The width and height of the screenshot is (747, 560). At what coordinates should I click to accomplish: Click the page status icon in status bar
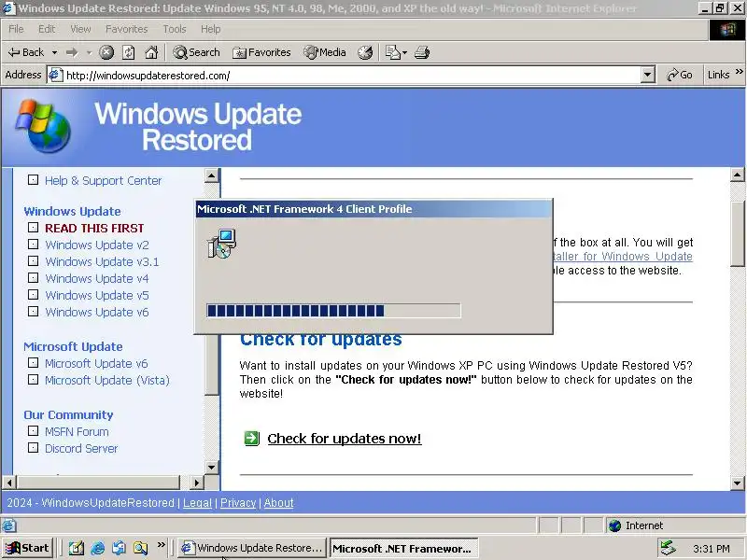[8, 525]
